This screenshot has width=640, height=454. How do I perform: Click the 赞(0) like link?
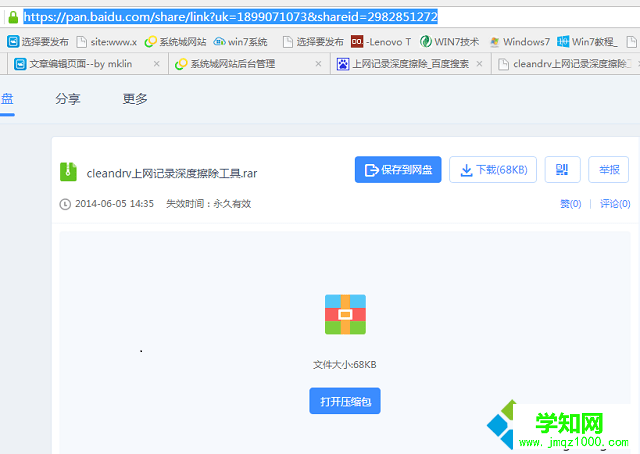571,204
